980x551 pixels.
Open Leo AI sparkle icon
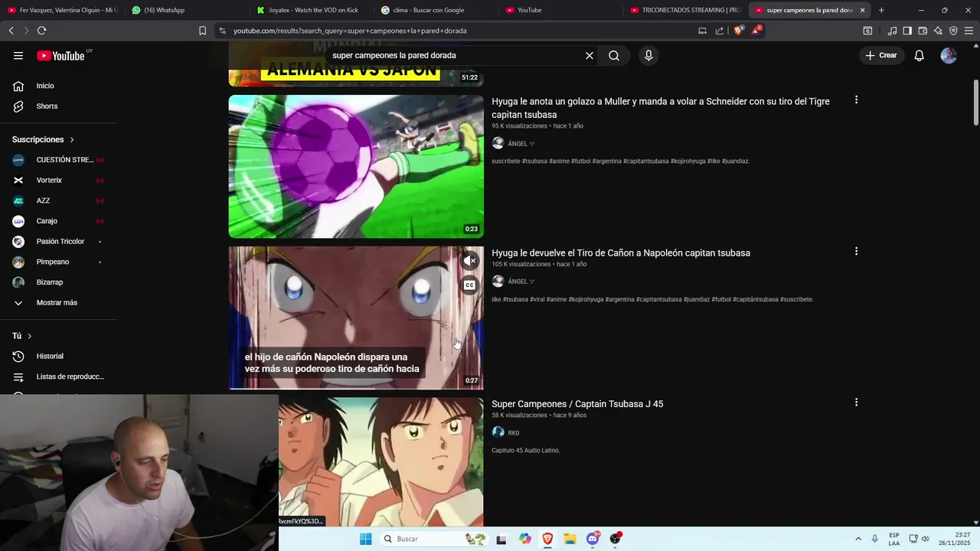click(938, 31)
